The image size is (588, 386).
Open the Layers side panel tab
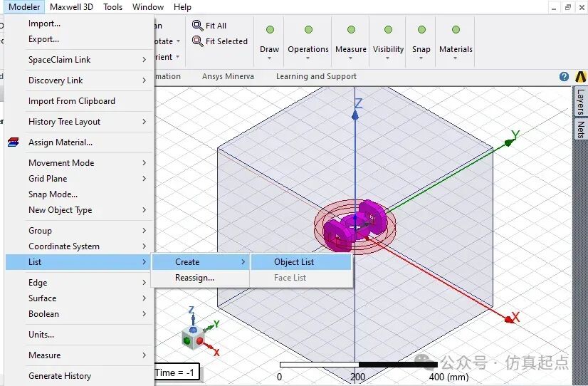point(580,103)
